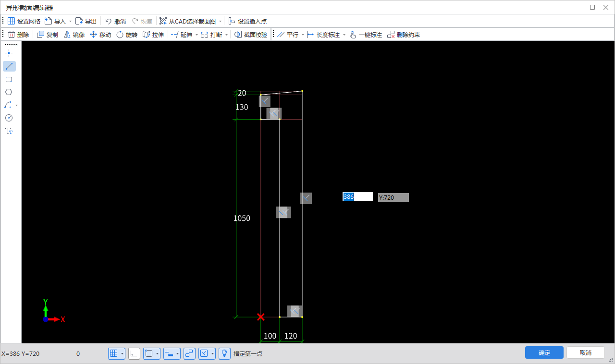Screen dimensions: 615x364
Task: Click the 130 dimension label
Action: pyautogui.click(x=242, y=107)
